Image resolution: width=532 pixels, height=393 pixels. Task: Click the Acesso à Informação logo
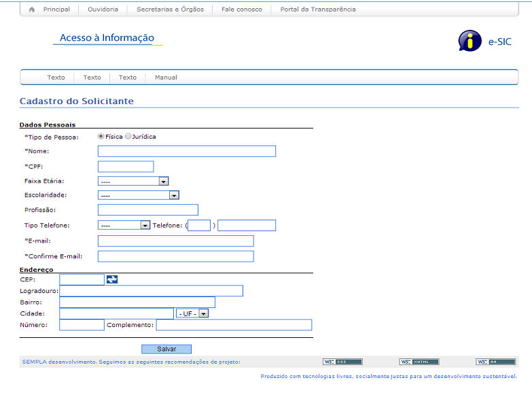[107, 39]
